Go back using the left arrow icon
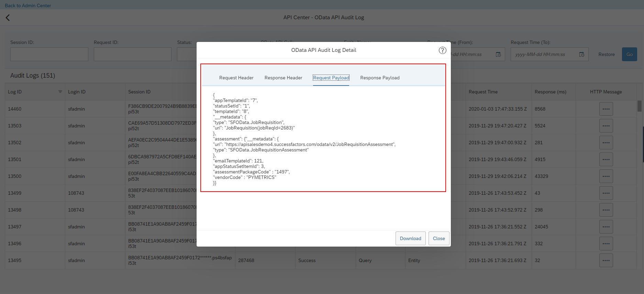The image size is (644, 294). click(8, 18)
